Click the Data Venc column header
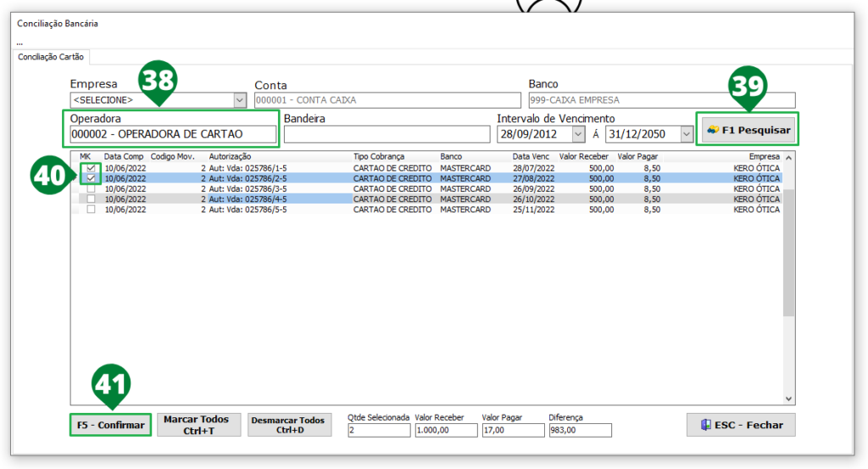The width and height of the screenshot is (868, 469). click(x=531, y=157)
